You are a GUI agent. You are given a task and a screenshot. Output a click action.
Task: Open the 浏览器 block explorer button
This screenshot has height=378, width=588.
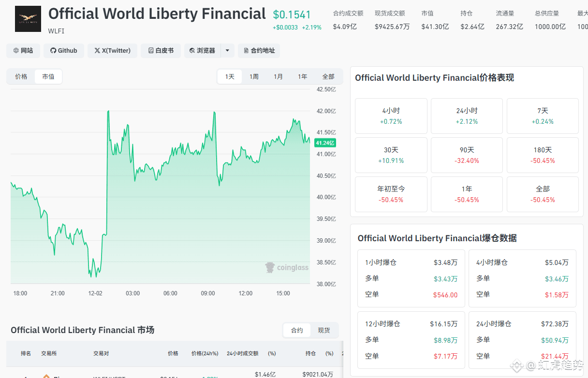pos(202,51)
